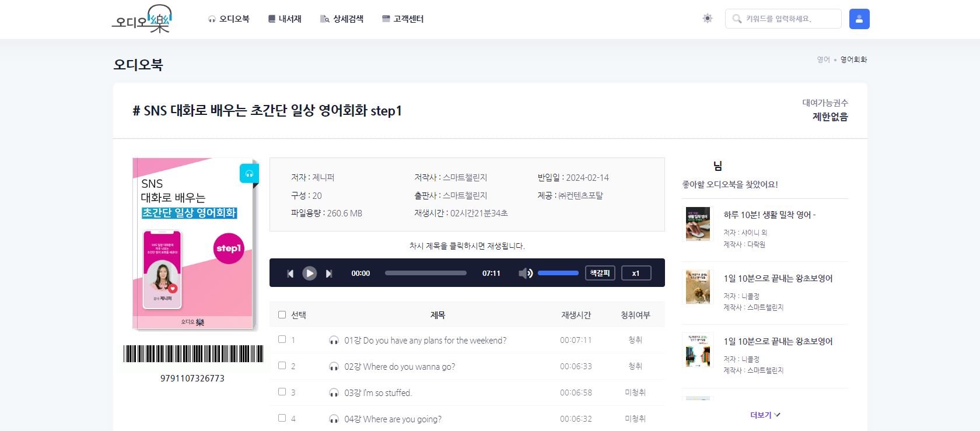Click 재생시간 : 02시간21분34초 info
This screenshot has height=431, width=980.
[461, 213]
